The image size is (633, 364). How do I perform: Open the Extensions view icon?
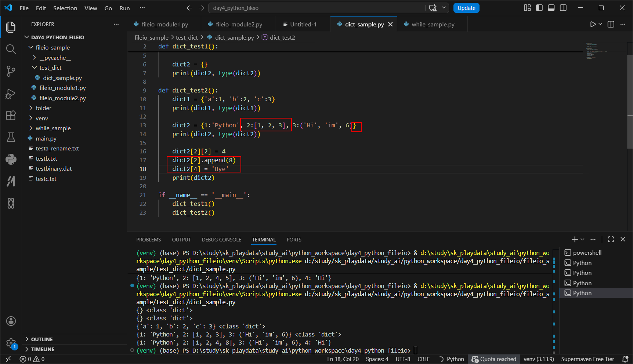(x=11, y=115)
